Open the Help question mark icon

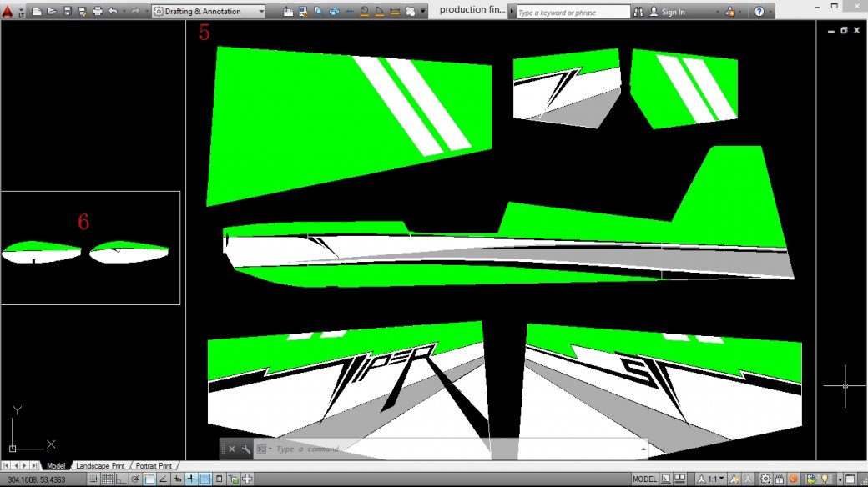tap(759, 12)
